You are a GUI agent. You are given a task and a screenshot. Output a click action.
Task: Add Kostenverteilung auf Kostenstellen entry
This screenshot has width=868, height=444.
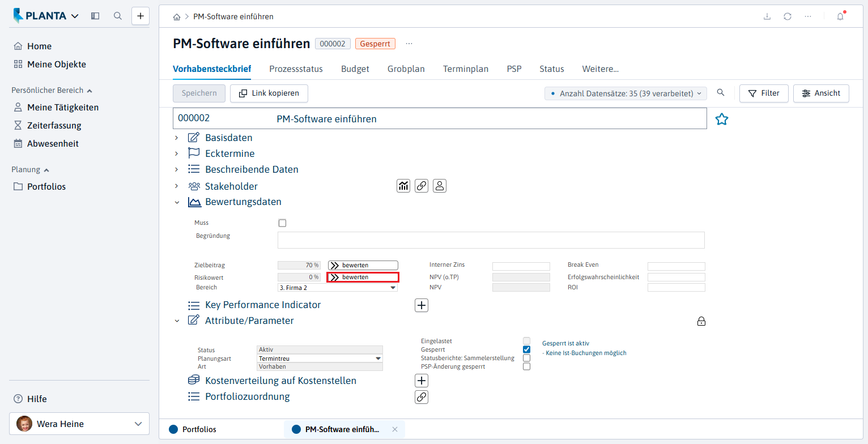[x=422, y=381]
